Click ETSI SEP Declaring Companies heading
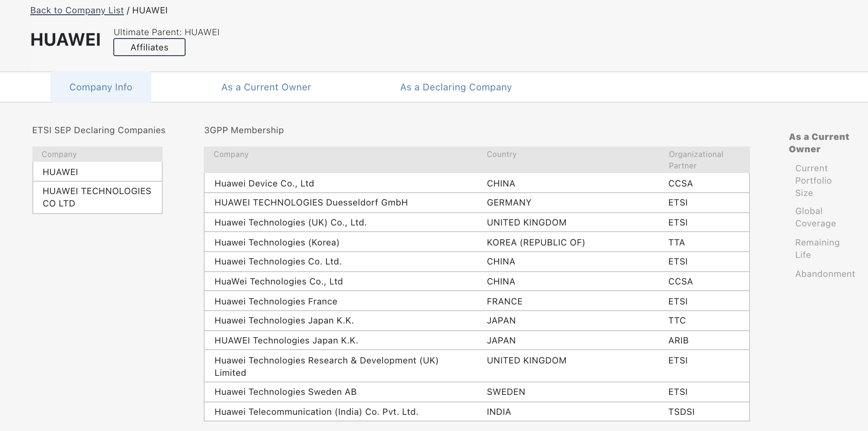 point(99,130)
